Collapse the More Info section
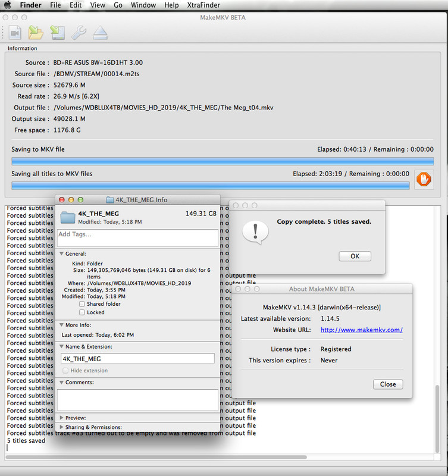Image resolution: width=448 pixels, height=476 pixels. pyautogui.click(x=62, y=325)
